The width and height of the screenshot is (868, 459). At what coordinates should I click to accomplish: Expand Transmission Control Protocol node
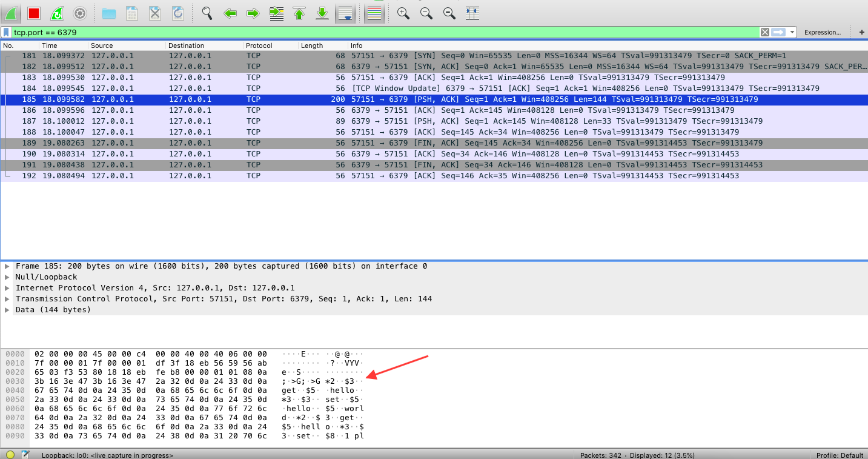7,299
